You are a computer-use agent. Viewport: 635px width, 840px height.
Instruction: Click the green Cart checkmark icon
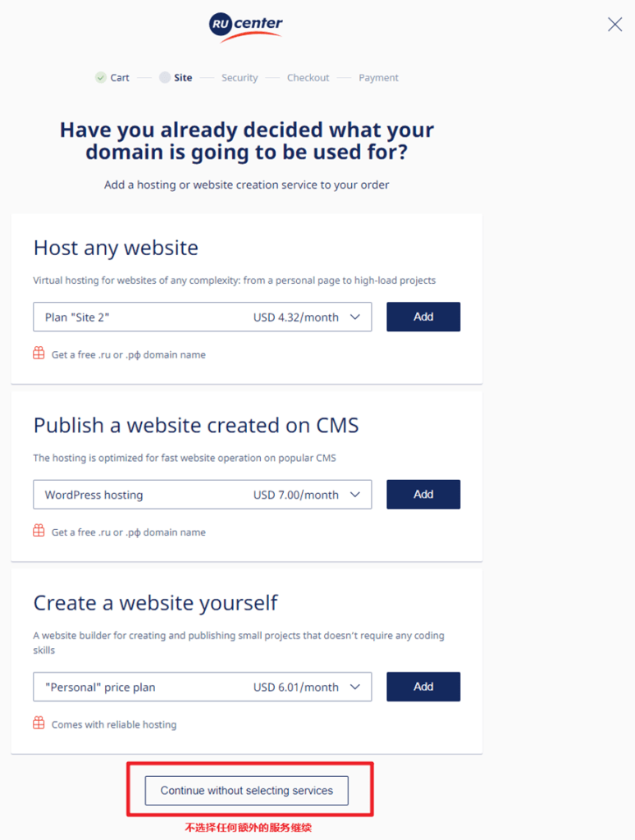pos(101,78)
